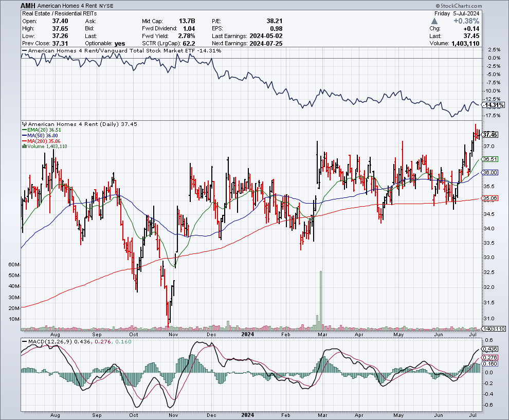Click the green up-arrow change indicator
This screenshot has height=420, width=509.
tap(434, 21)
